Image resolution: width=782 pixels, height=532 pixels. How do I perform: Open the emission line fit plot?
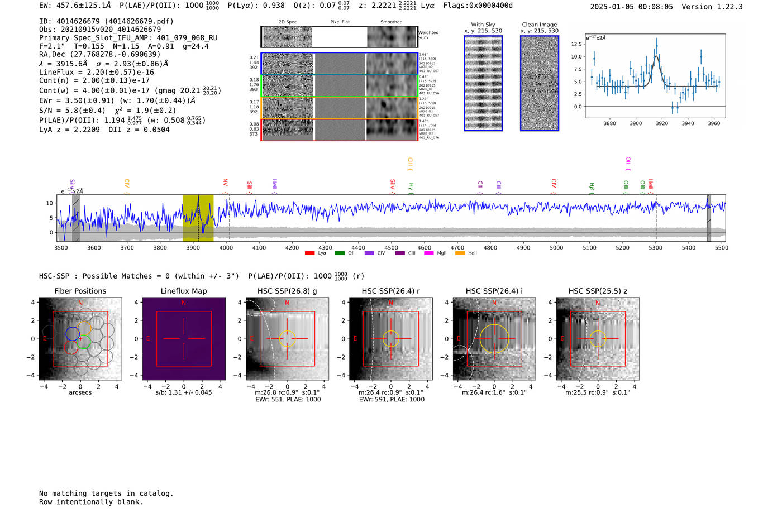(x=655, y=76)
